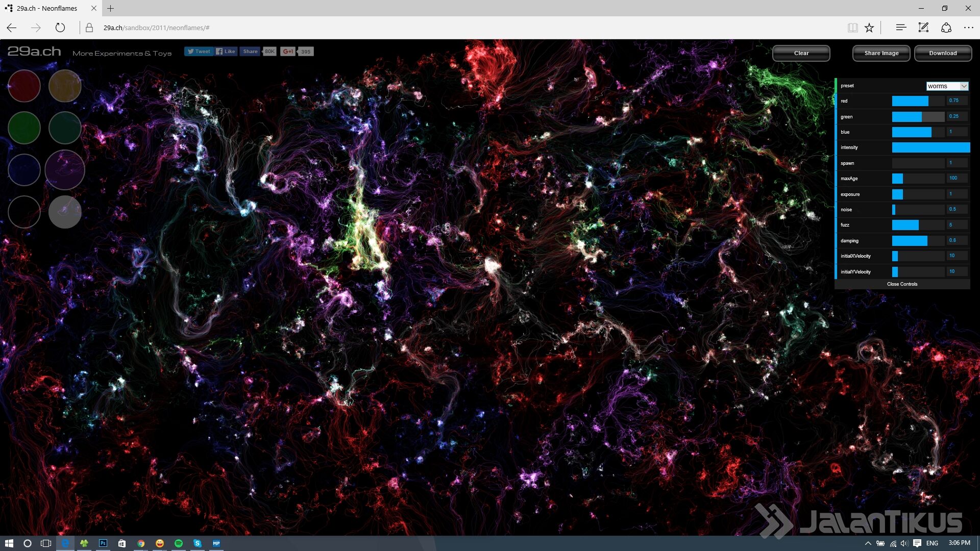Adjust the maxAge slider bar

click(918, 179)
